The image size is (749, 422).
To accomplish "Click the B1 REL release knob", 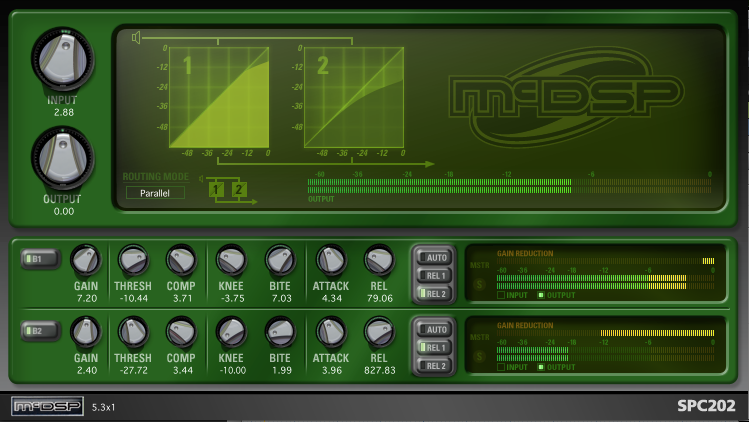I will (379, 261).
